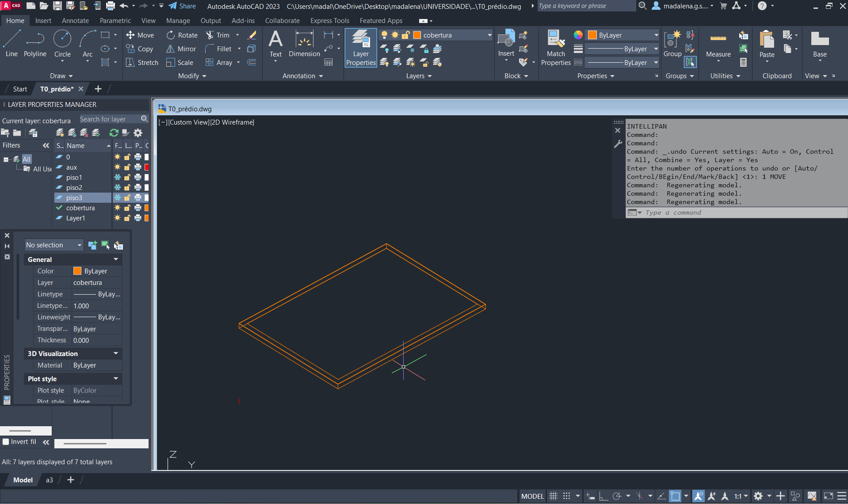
Task: Click the Custom View viewport label
Action: (189, 122)
